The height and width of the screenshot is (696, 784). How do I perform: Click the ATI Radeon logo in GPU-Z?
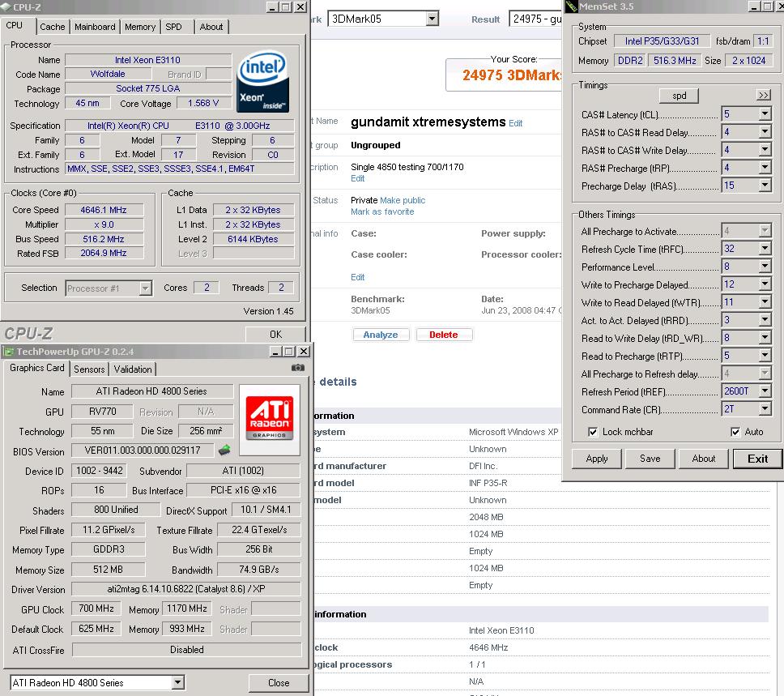coord(270,418)
